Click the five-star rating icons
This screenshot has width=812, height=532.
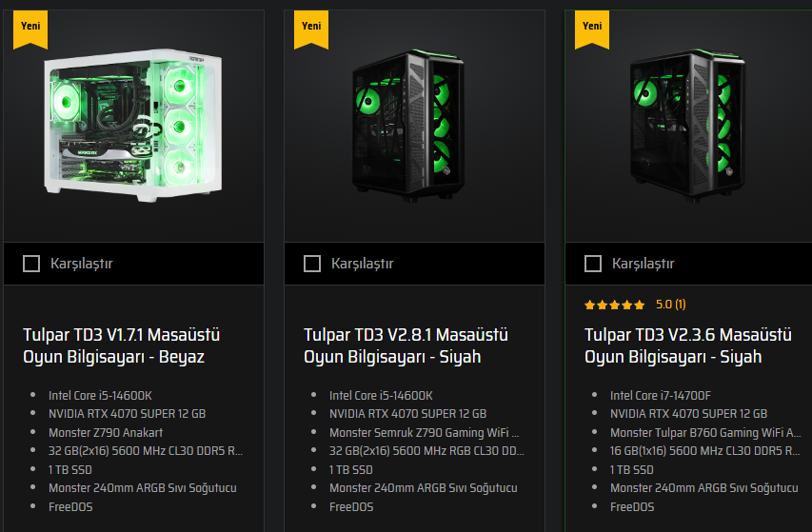pos(614,305)
